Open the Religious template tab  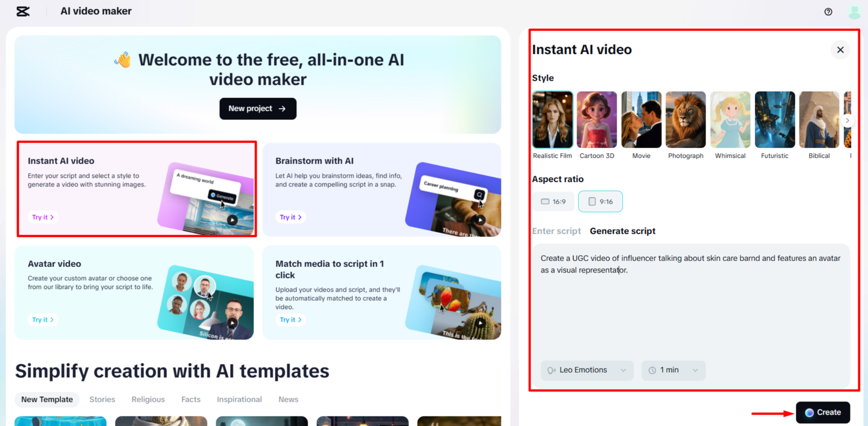[x=148, y=399]
